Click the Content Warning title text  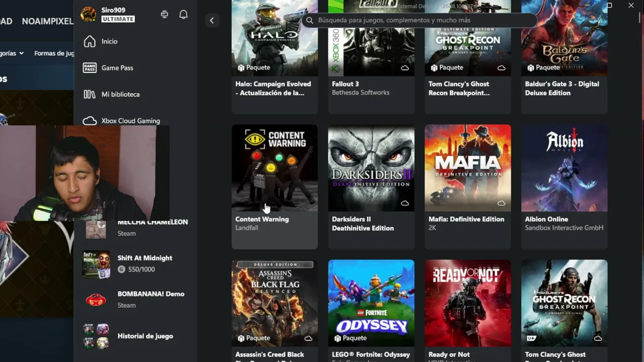point(262,219)
